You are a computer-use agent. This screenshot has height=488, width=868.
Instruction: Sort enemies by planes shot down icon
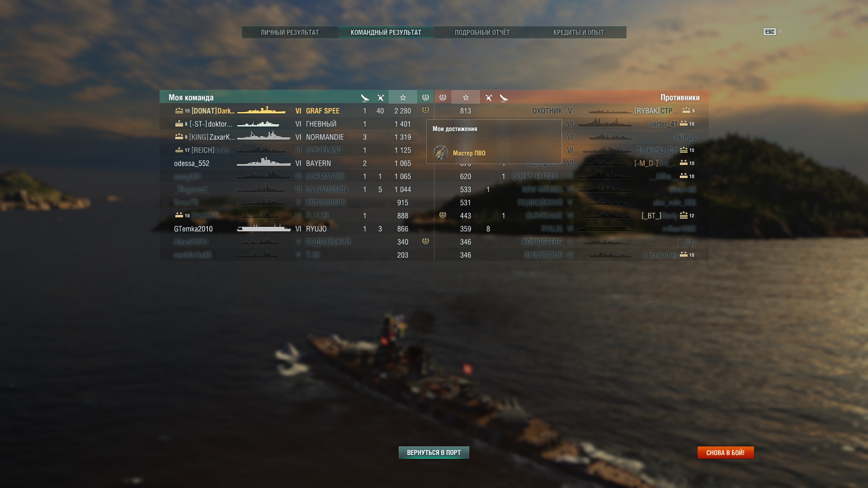(x=489, y=98)
